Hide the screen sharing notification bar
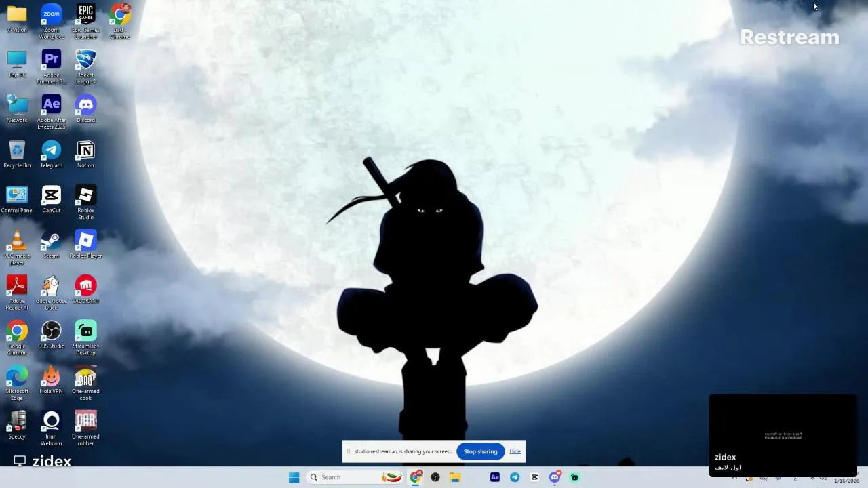The height and width of the screenshot is (488, 868). [x=515, y=451]
